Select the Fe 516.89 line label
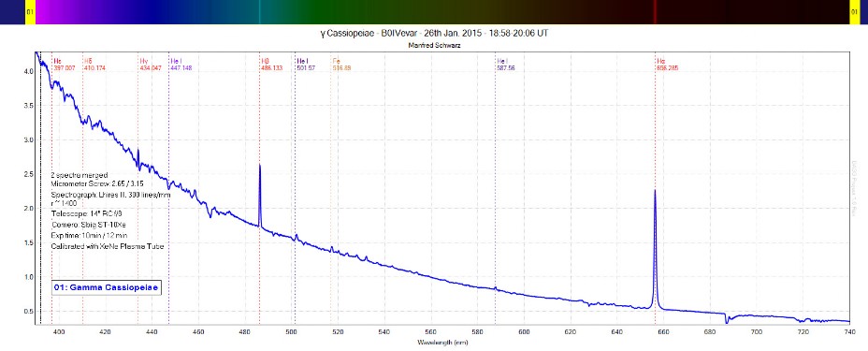 point(341,65)
